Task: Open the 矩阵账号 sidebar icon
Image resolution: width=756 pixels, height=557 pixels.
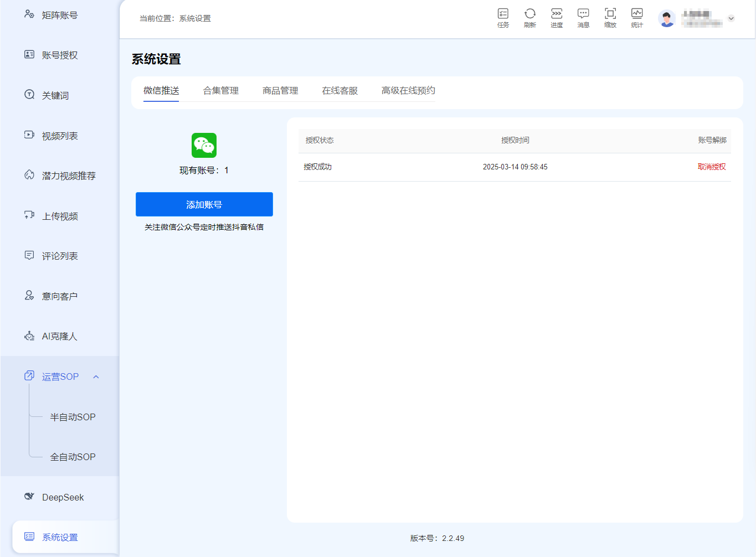Action: (x=29, y=14)
